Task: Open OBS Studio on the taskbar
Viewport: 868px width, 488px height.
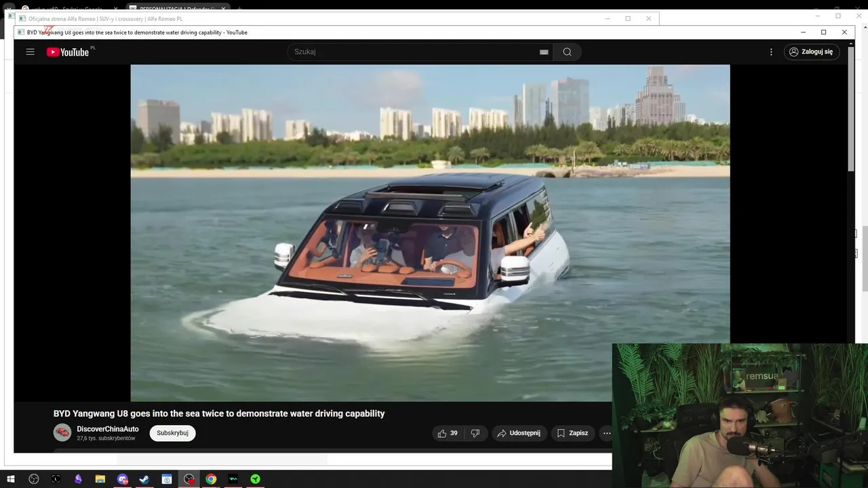Action: 34,479
